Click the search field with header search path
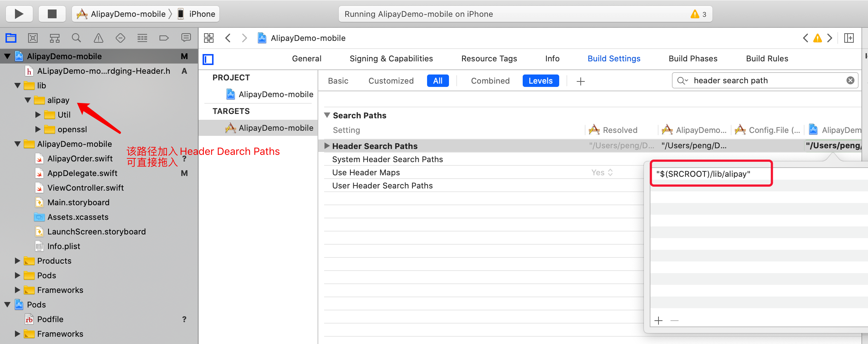The image size is (868, 344). click(x=765, y=80)
